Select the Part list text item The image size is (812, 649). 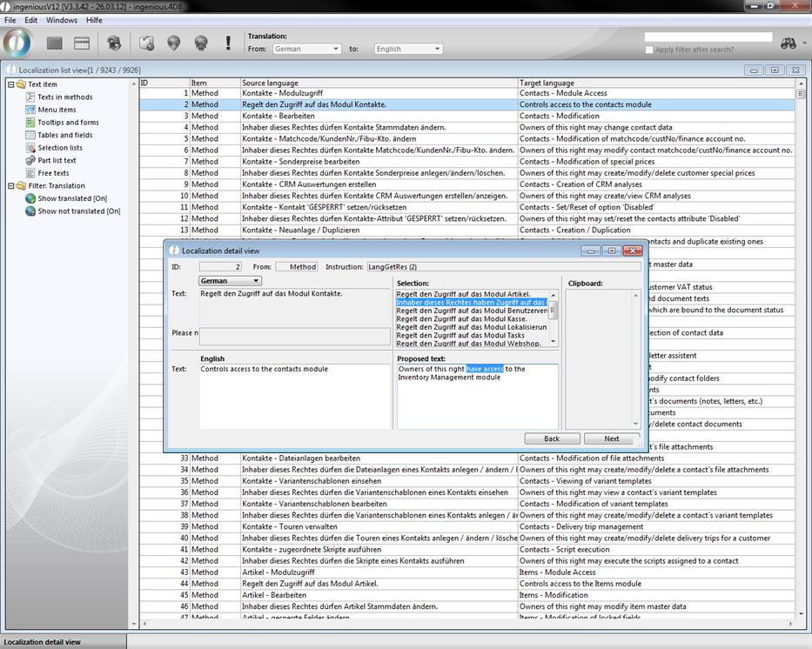57,160
